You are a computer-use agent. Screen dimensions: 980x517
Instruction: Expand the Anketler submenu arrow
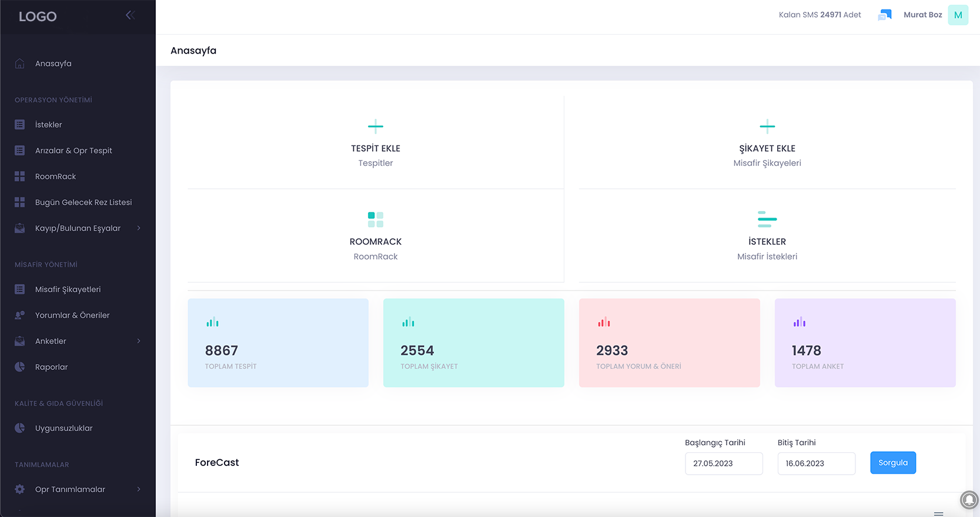139,341
